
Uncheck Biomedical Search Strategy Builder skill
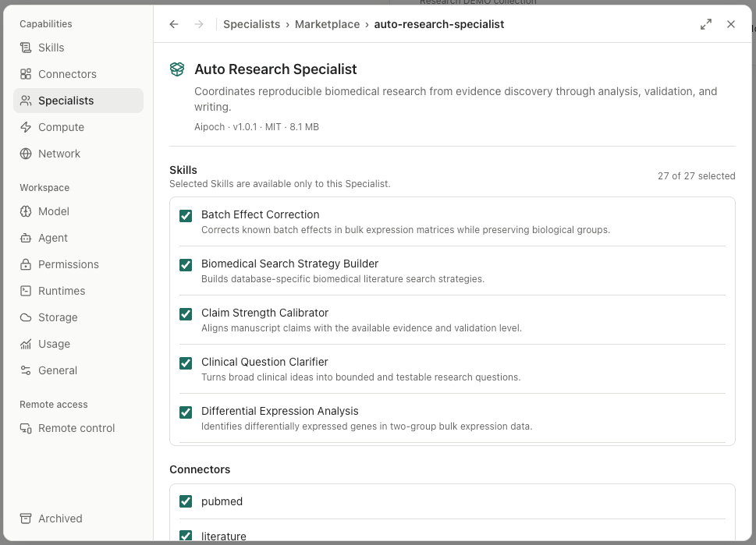[x=186, y=265]
